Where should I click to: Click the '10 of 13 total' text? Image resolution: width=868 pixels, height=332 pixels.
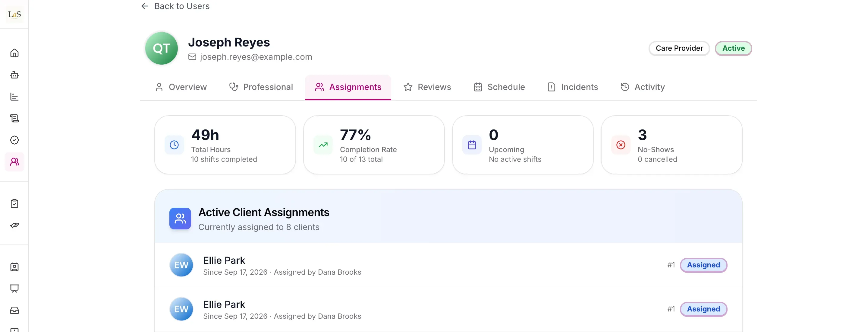361,159
